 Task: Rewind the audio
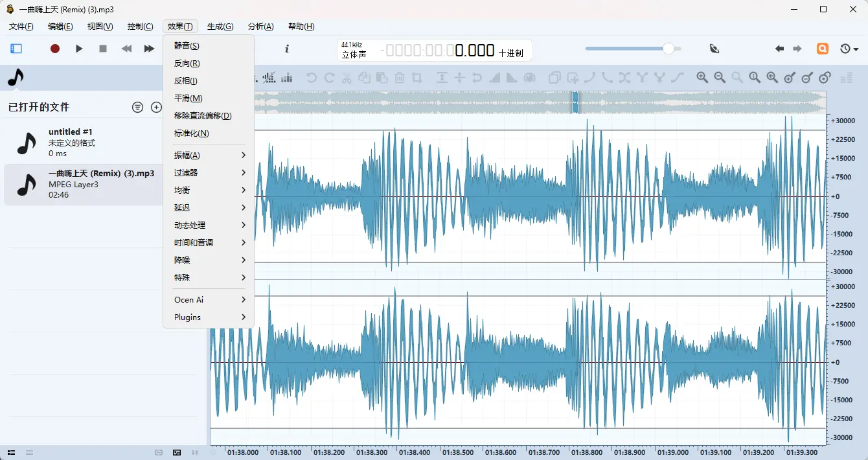pyautogui.click(x=126, y=49)
